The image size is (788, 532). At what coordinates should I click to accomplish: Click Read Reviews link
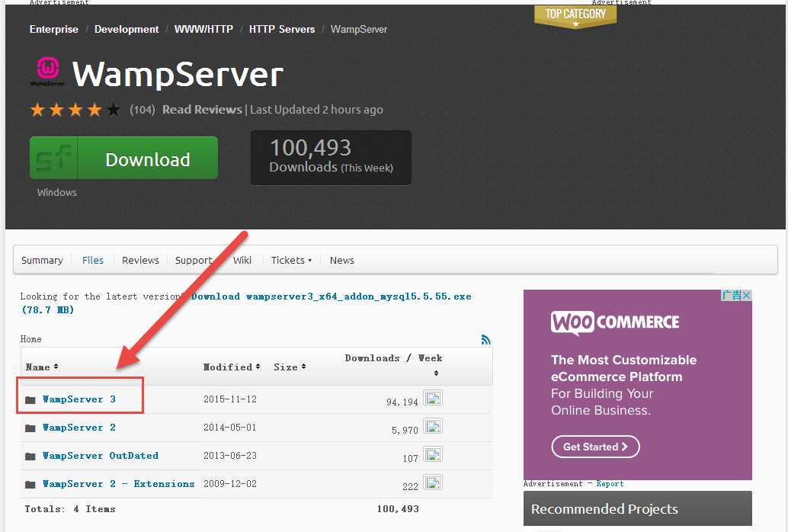pyautogui.click(x=202, y=110)
